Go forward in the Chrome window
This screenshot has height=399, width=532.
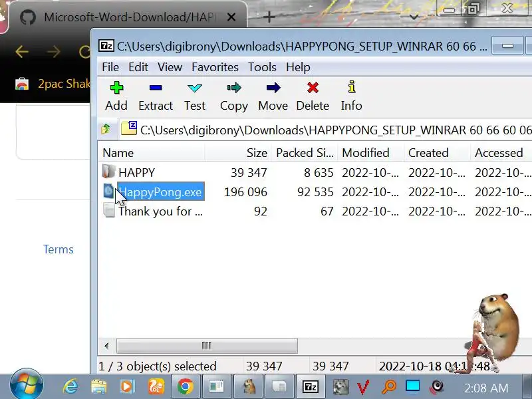54,52
